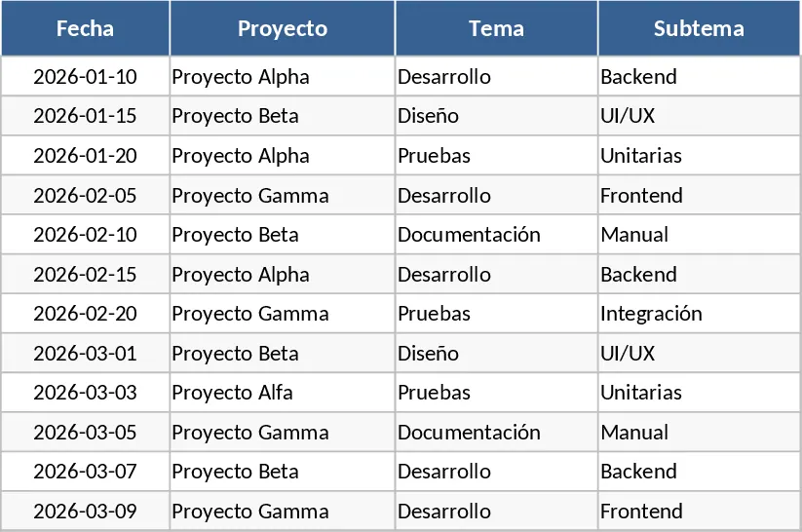Select the Proyecto column header
This screenshot has width=802, height=532.
[x=283, y=28]
